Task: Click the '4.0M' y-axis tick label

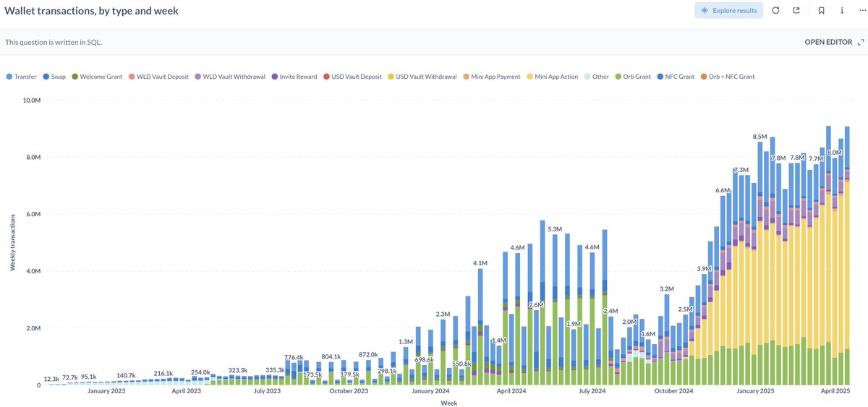Action: pos(33,271)
